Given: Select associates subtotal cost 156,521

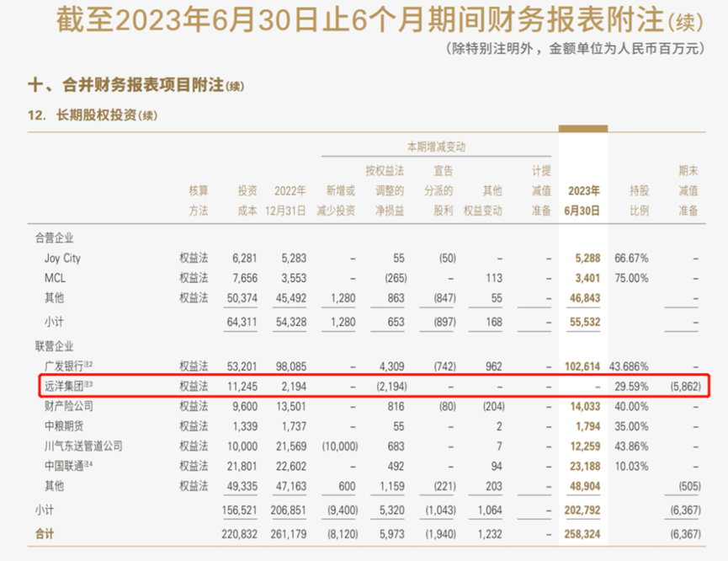Looking at the screenshot, I should (240, 510).
